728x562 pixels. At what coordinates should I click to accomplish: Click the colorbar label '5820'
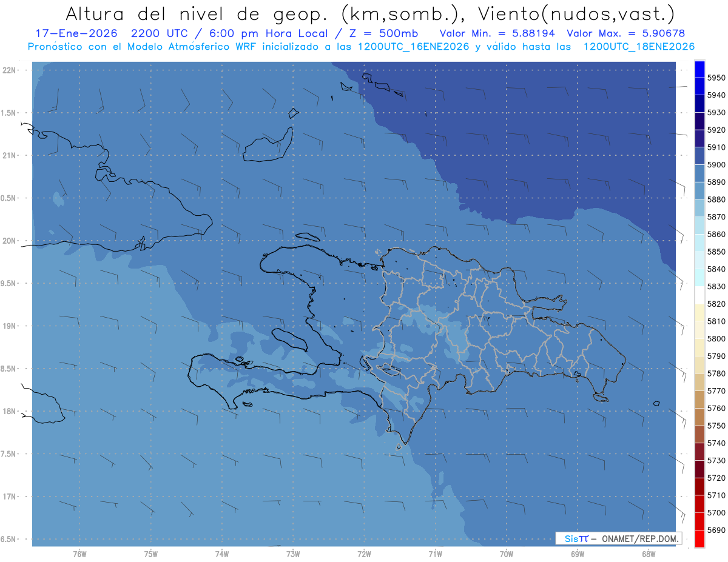716,304
